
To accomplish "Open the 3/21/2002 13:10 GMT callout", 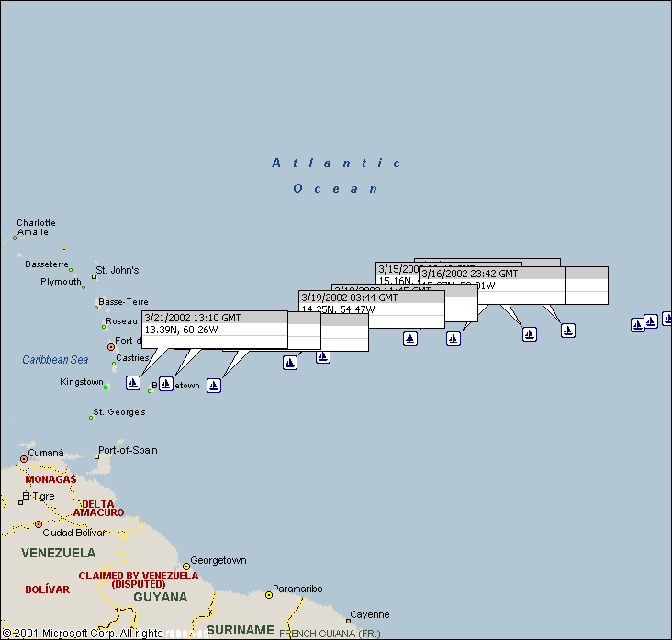I will click(x=193, y=318).
